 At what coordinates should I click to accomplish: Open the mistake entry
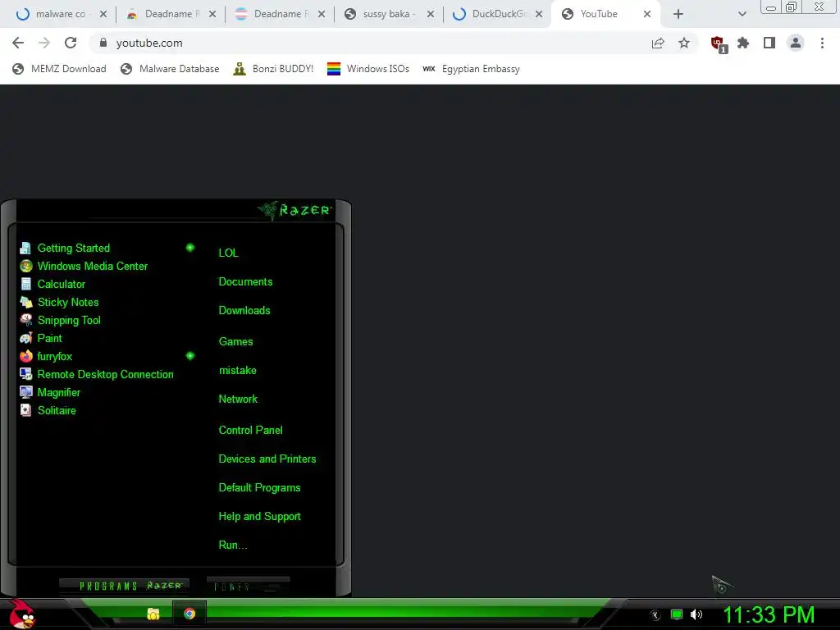pyautogui.click(x=237, y=371)
